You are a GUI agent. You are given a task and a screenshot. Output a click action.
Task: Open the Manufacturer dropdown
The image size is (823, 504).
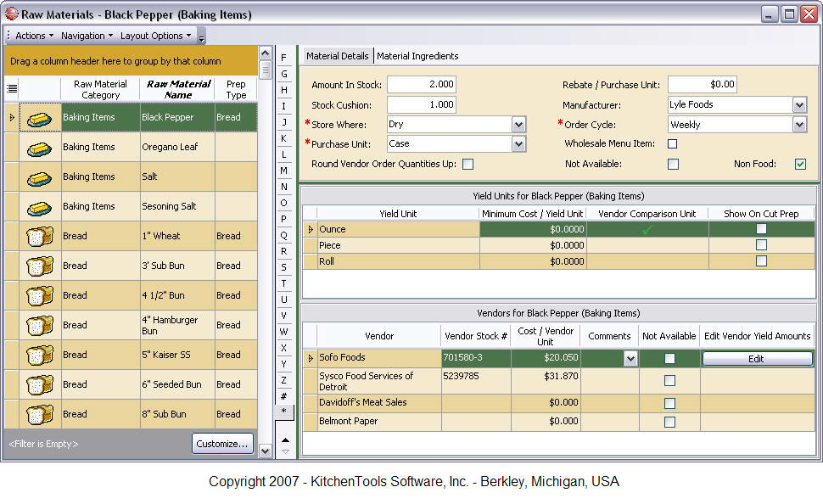pyautogui.click(x=799, y=105)
